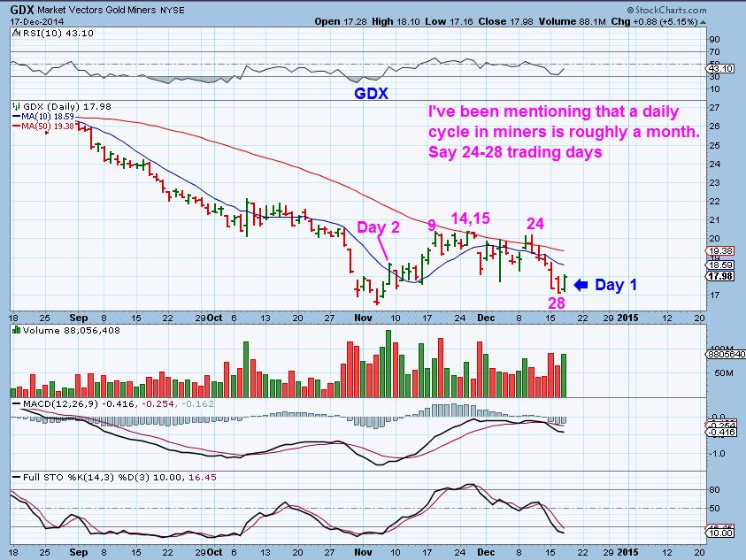This screenshot has height=560, width=746.
Task: Click the stochastic 10.00 value tag
Action: [x=721, y=533]
